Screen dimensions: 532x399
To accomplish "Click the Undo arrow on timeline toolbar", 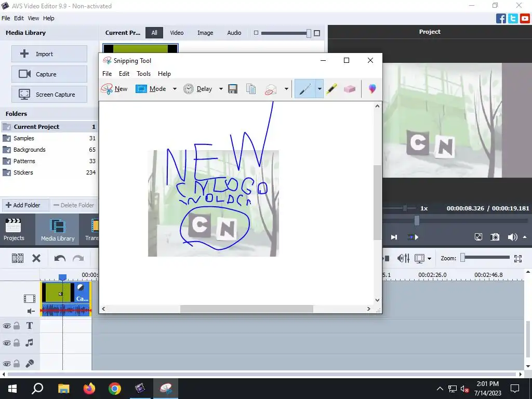I will point(60,259).
